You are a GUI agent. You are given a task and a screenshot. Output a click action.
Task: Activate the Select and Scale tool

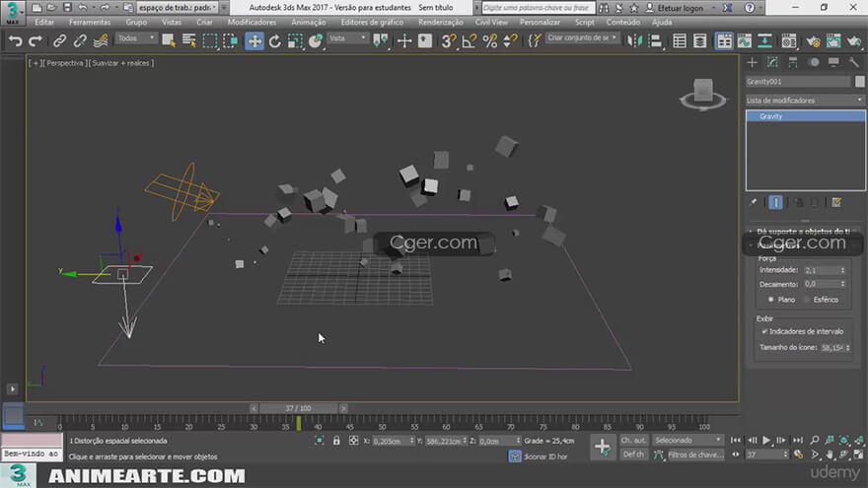[295, 41]
